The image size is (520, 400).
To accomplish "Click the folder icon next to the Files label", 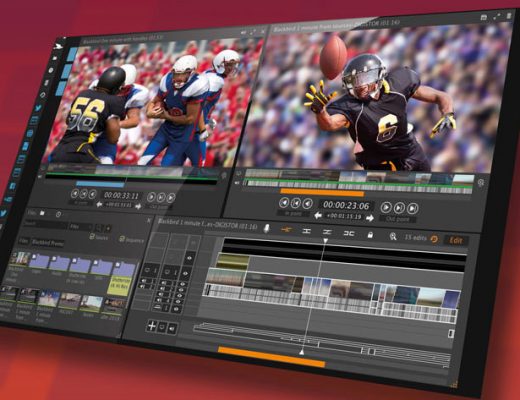I will (x=42, y=213).
